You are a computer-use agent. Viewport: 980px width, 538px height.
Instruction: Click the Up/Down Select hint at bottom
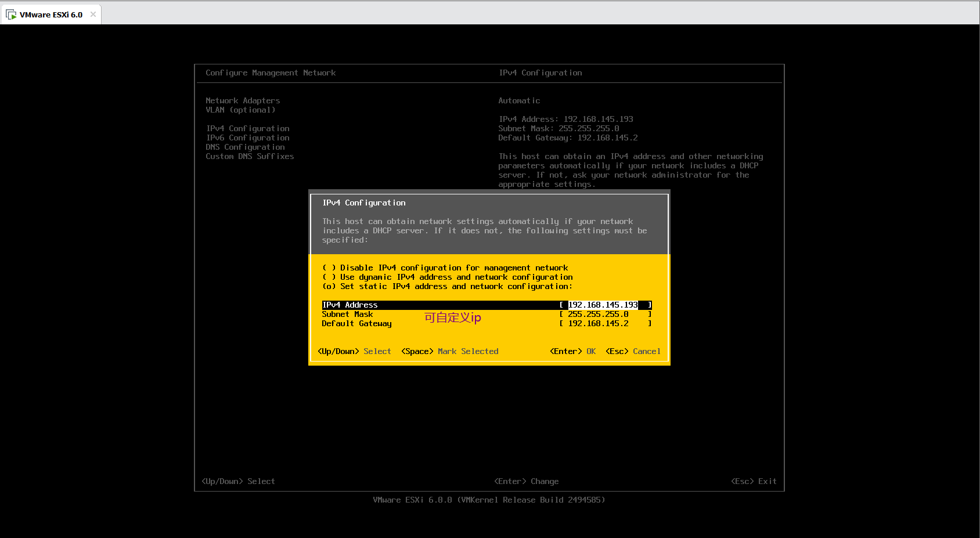(x=238, y=482)
